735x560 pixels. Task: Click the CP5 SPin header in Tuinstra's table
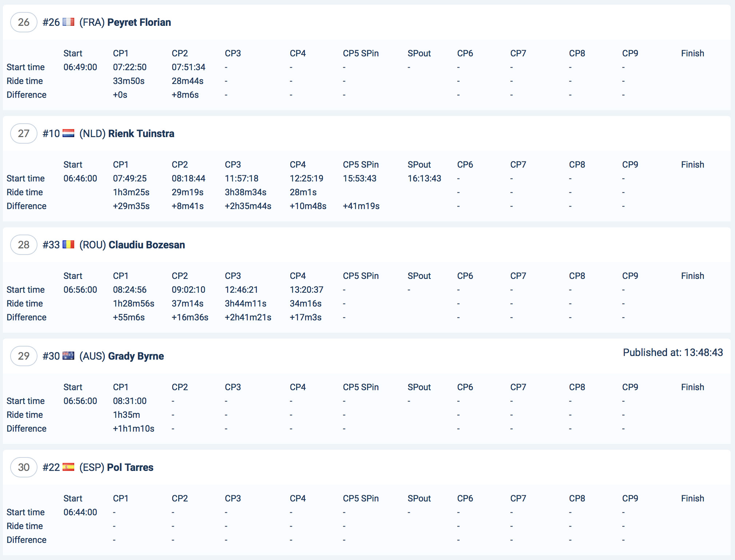pyautogui.click(x=361, y=165)
